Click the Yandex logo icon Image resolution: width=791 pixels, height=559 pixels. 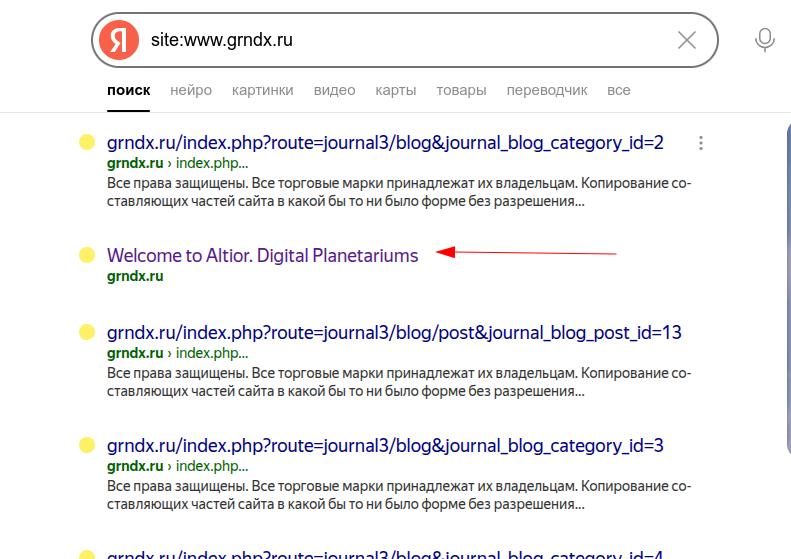pos(121,40)
